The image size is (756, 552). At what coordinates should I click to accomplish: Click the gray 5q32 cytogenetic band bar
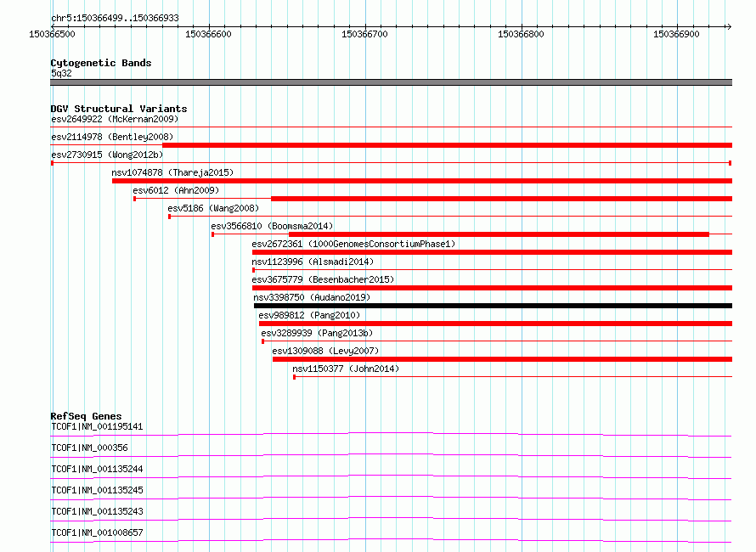point(391,82)
